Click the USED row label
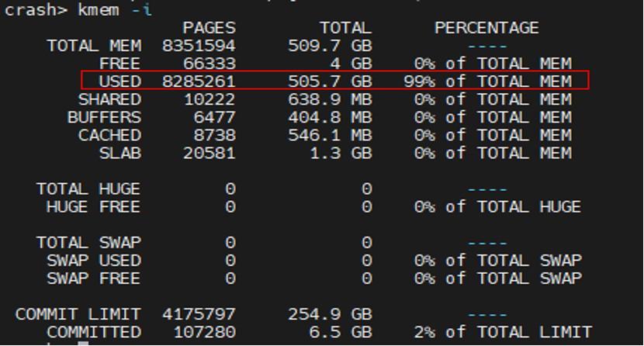The height and width of the screenshot is (346, 644). pyautogui.click(x=120, y=81)
